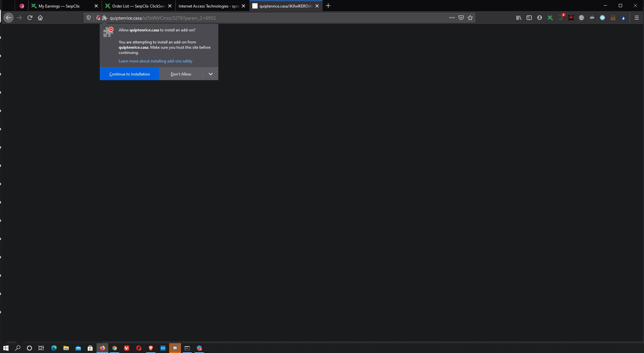Switch to Internet Access Technologies tab
The image size is (644, 353).
(209, 6)
